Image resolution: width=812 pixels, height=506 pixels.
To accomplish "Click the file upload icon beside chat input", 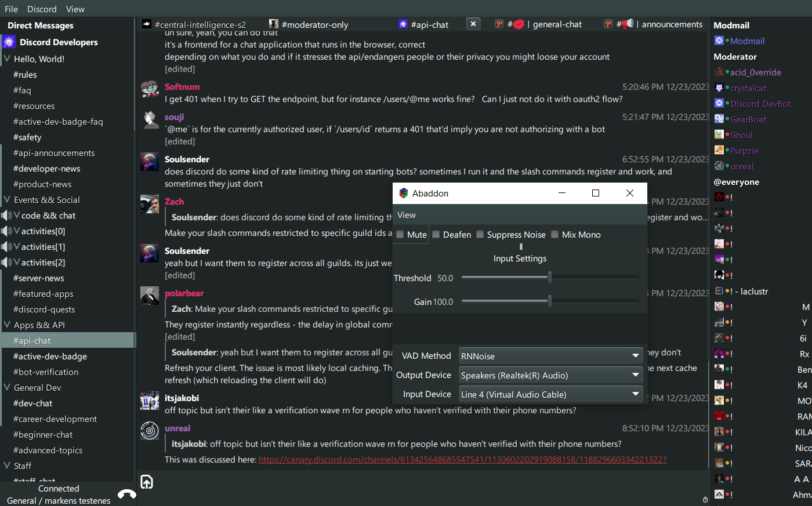I will click(x=147, y=482).
